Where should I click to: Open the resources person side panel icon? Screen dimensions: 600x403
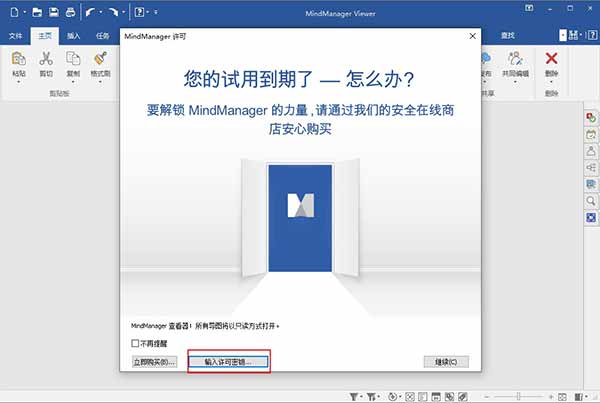click(591, 151)
